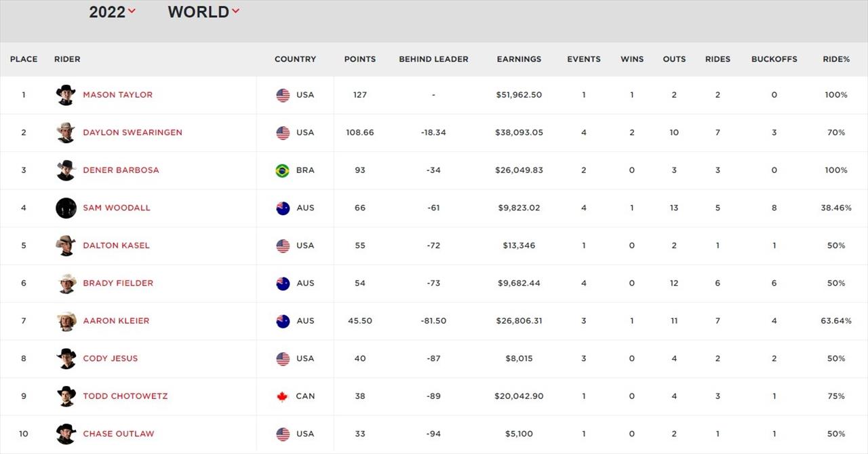
Task: Click Sam Woodall's dark avatar image
Action: pyautogui.click(x=66, y=208)
